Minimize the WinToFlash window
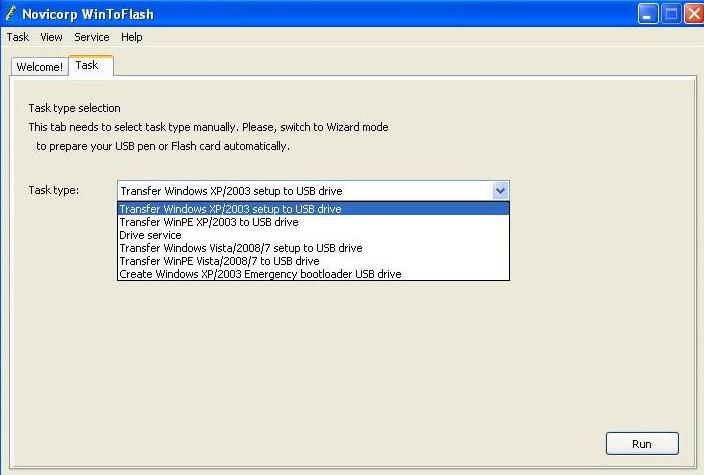Viewport: 704px width, 475px height. point(648,14)
